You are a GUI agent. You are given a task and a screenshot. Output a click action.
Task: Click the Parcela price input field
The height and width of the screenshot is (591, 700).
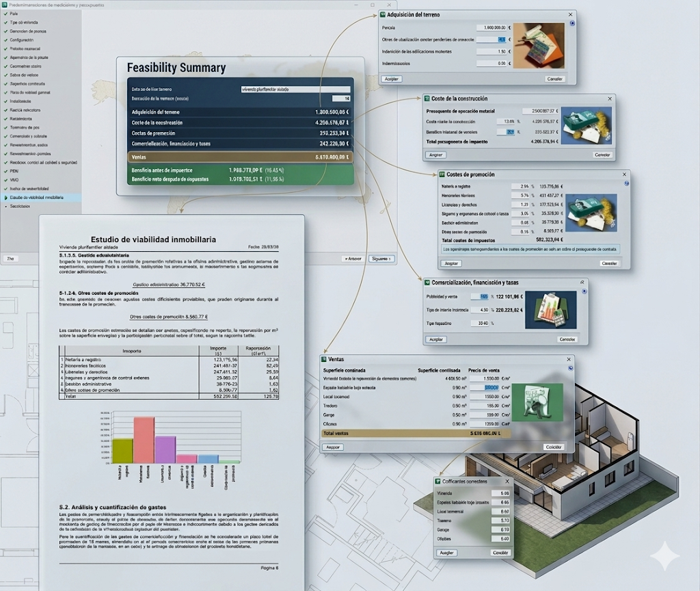coord(492,27)
